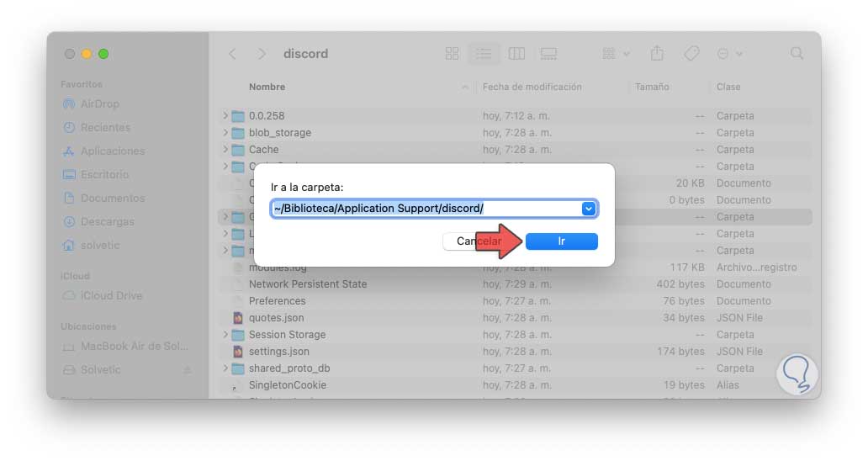Switch Finder to icon view
The height and width of the screenshot is (461, 868).
pos(453,54)
